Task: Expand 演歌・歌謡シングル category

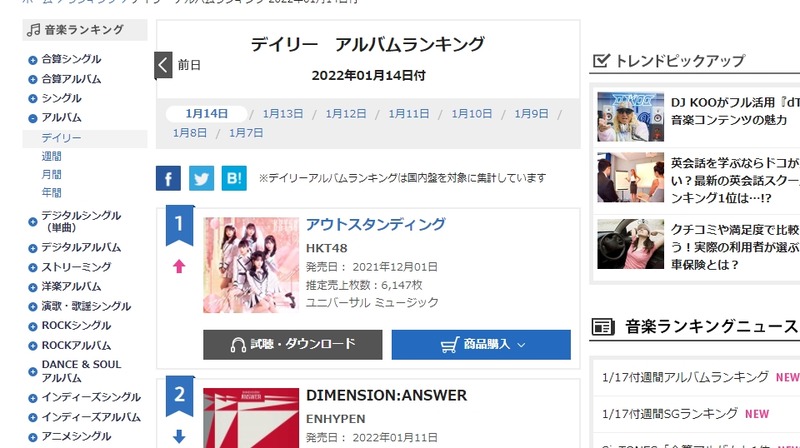Action: tap(33, 307)
